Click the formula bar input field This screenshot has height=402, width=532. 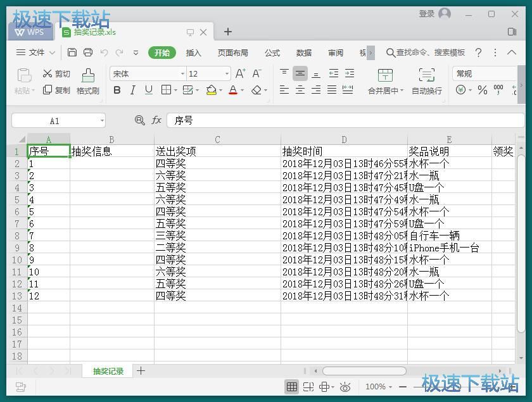[x=345, y=120]
